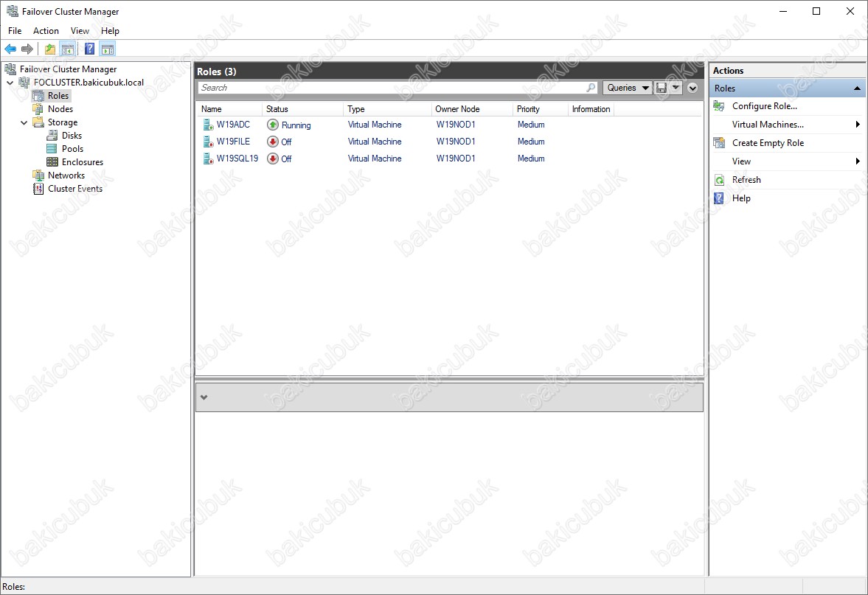Viewport: 868px width, 595px height.
Task: Toggle the Show/Hide Console Tree toolbar icon
Action: click(x=68, y=49)
